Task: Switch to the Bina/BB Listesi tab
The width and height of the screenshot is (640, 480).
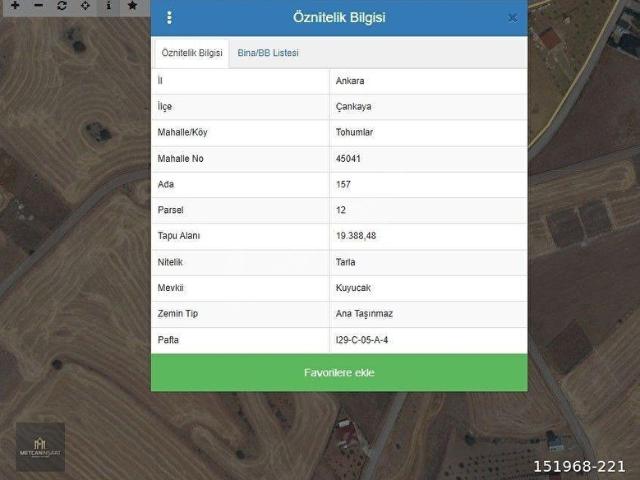Action: (x=268, y=53)
